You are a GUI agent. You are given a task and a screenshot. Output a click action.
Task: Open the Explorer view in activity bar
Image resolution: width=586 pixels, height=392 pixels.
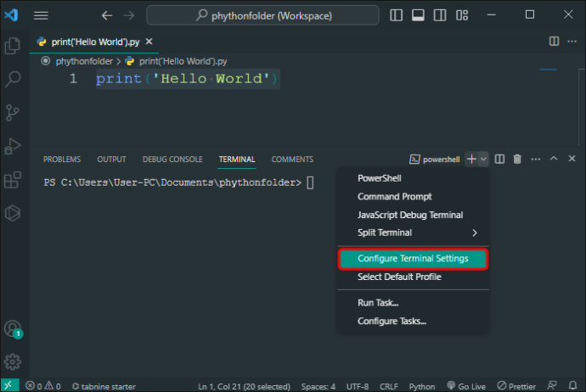point(13,46)
